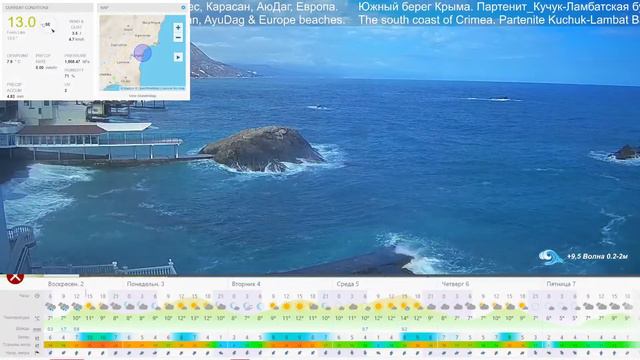The image size is (640, 360).
Task: Click the Current Conditions panel header
Action: click(48, 8)
